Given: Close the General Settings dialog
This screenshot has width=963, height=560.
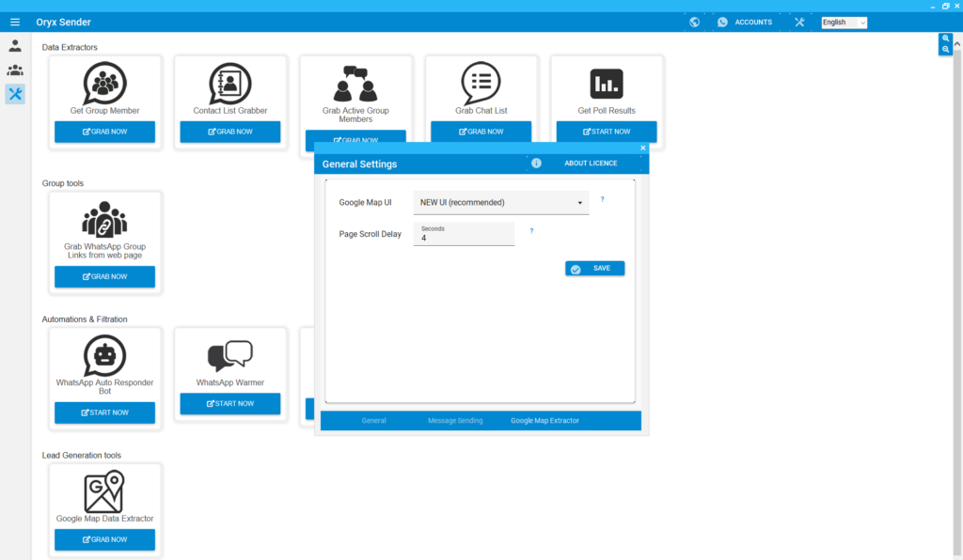Looking at the screenshot, I should (x=643, y=148).
